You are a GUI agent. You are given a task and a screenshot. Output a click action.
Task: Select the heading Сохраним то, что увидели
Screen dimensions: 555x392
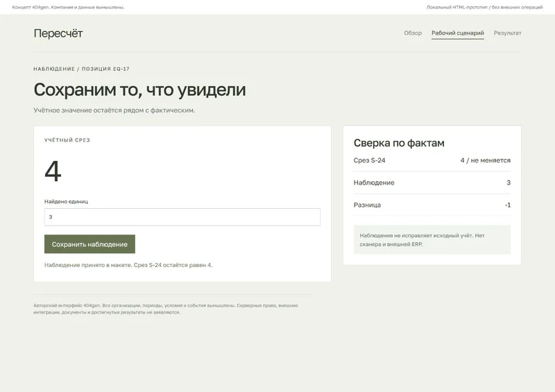click(139, 90)
